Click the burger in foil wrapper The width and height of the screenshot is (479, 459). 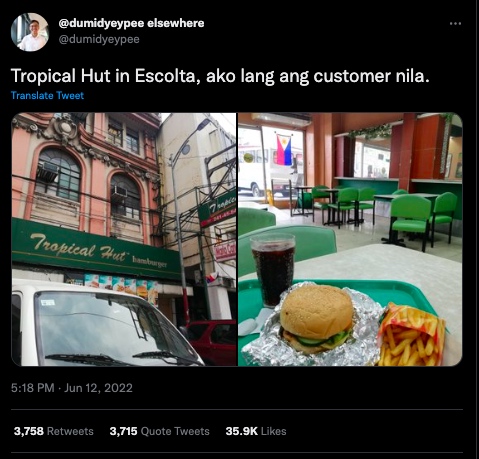pyautogui.click(x=317, y=318)
